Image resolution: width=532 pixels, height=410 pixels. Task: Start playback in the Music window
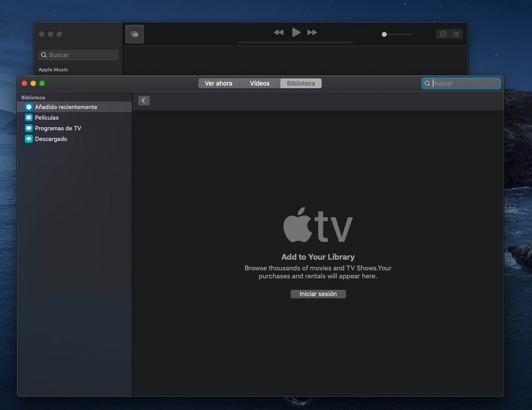click(x=296, y=32)
